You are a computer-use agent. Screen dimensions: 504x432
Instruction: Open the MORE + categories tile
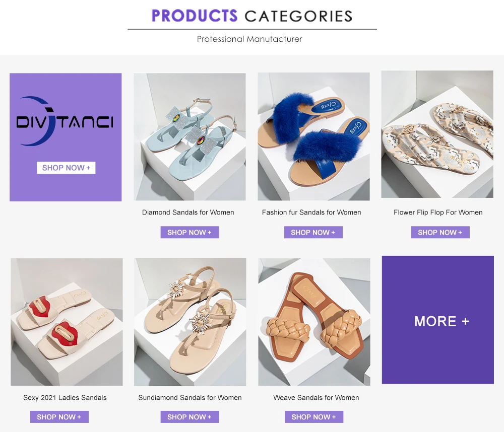point(438,320)
